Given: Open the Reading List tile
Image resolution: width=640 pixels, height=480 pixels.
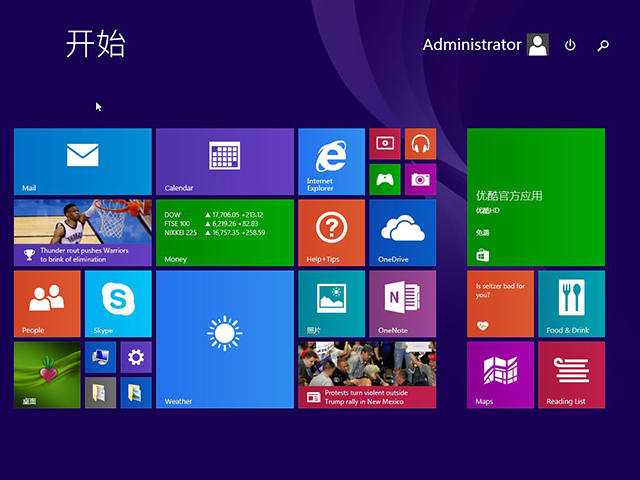Looking at the screenshot, I should [571, 375].
